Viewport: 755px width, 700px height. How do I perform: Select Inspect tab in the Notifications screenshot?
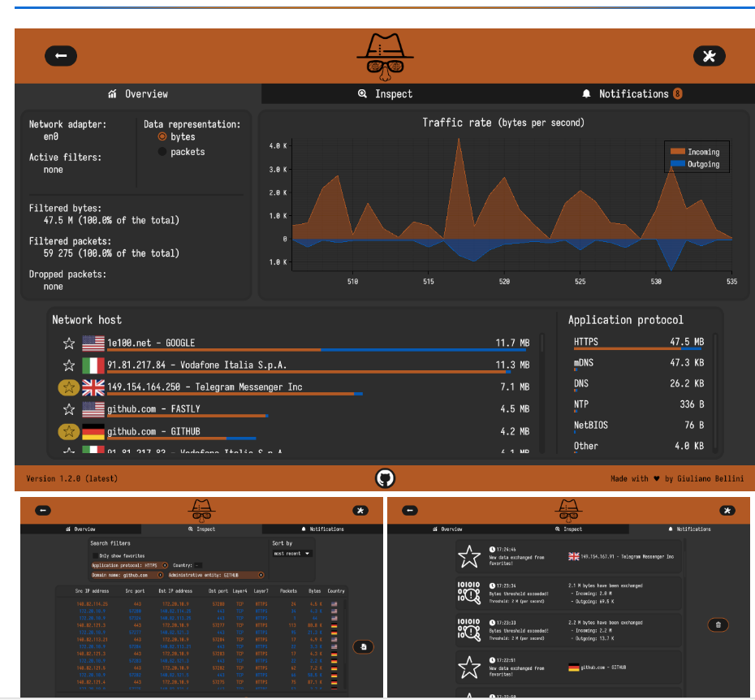[568, 529]
